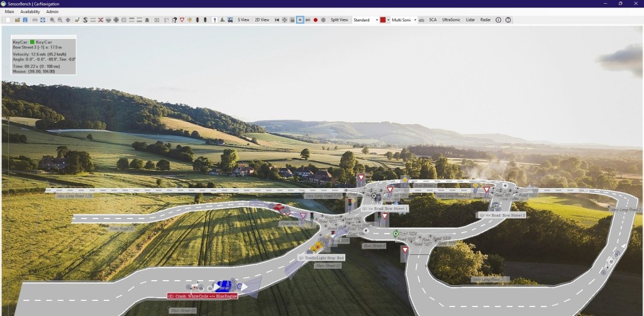The image size is (644, 316).
Task: Open the Admin menu
Action: point(52,11)
